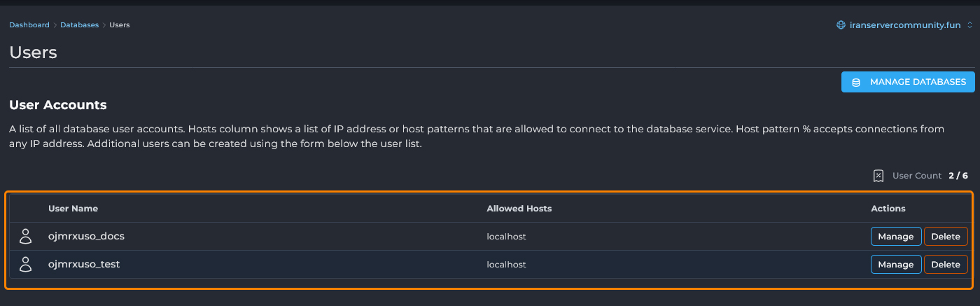Select the Users breadcrumb item
Viewport: 980px width, 306px height.
(x=120, y=25)
